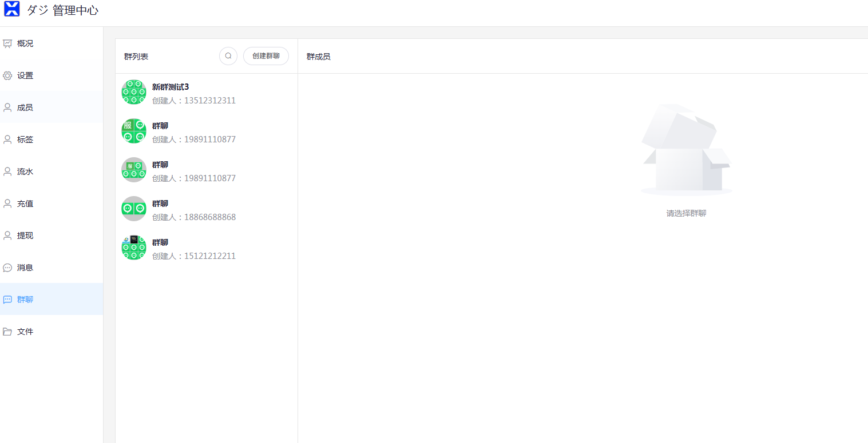Select the 新群测试3 group
868x443 pixels.
click(x=193, y=93)
